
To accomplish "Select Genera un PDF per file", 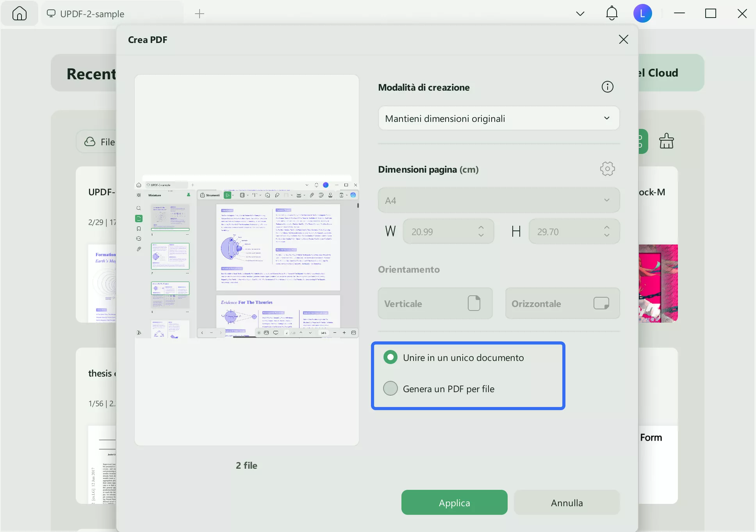I will pos(390,389).
